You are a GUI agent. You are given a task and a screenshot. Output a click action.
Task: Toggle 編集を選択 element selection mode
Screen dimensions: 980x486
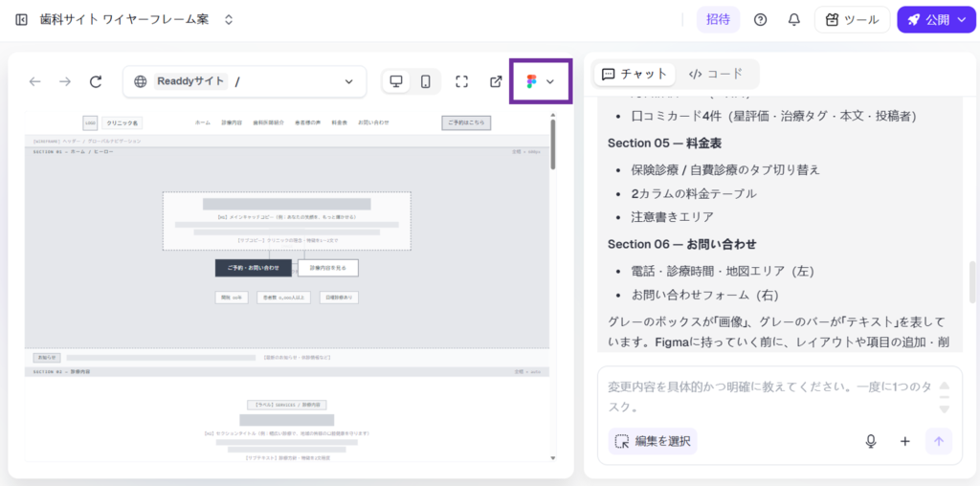[x=653, y=441]
